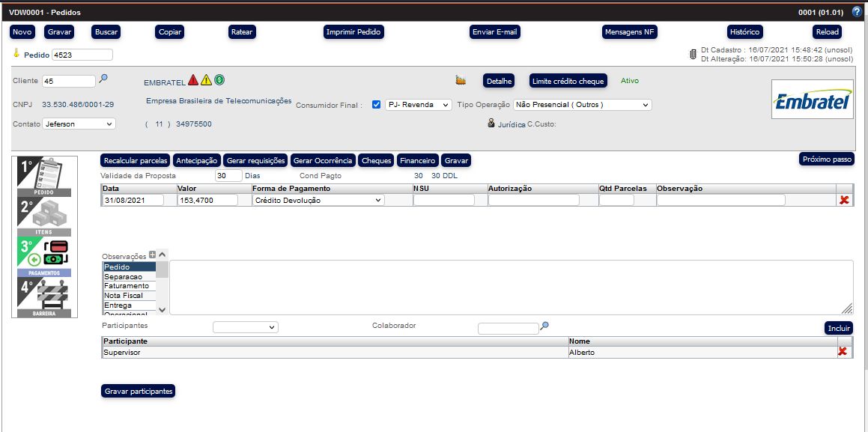Expand Observações with the plus icon
This screenshot has width=868, height=432.
(x=153, y=255)
